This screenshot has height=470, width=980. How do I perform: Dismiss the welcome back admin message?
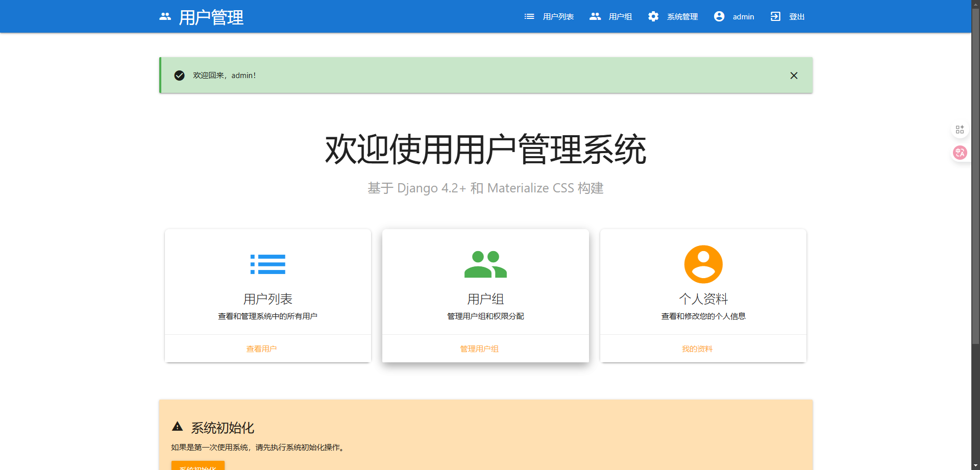coord(794,76)
